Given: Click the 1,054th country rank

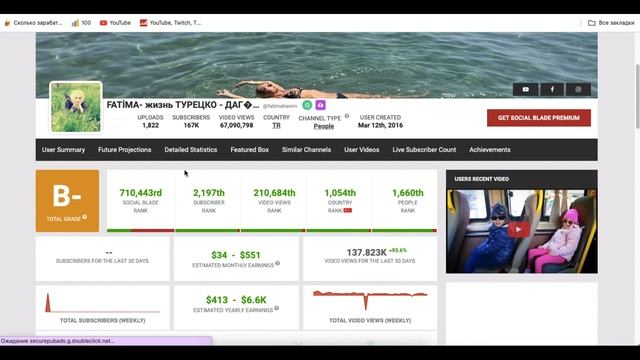Looking at the screenshot, I should 340,193.
